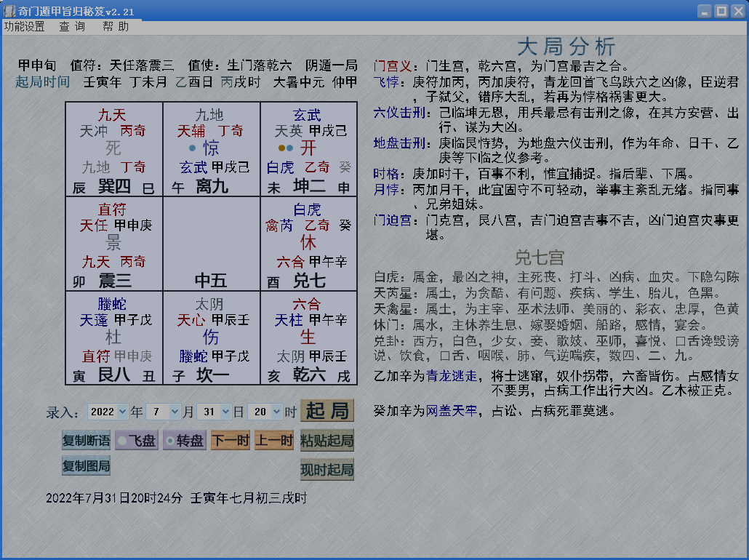Click the 伤 door in 坎一
Image resolution: width=749 pixels, height=560 pixels.
pyautogui.click(x=211, y=337)
